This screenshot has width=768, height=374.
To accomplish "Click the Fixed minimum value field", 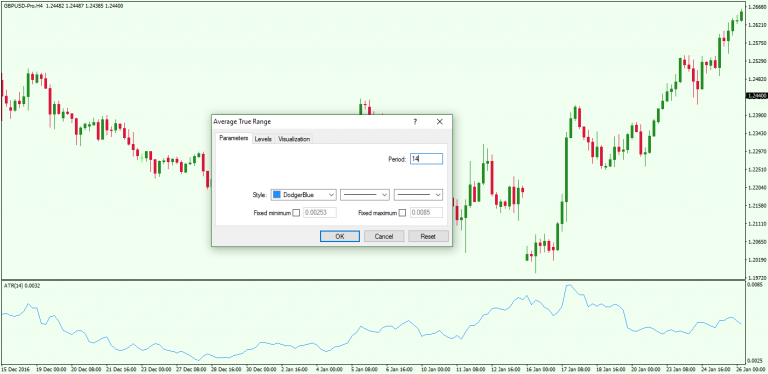I will click(x=320, y=213).
